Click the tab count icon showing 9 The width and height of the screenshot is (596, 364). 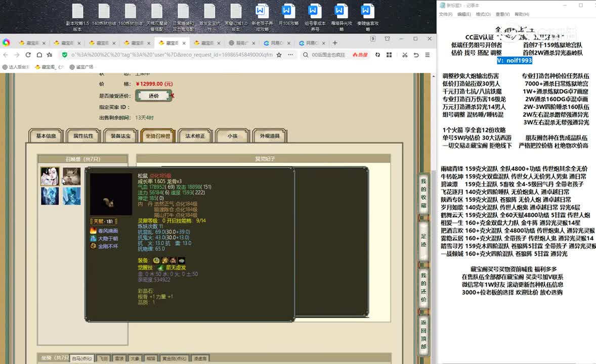(373, 39)
